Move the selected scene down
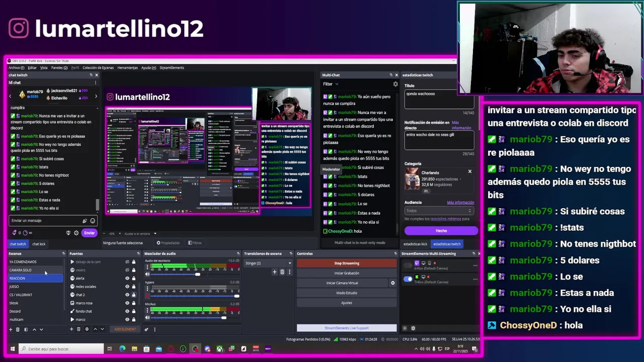The width and height of the screenshot is (644, 362). click(x=41, y=329)
